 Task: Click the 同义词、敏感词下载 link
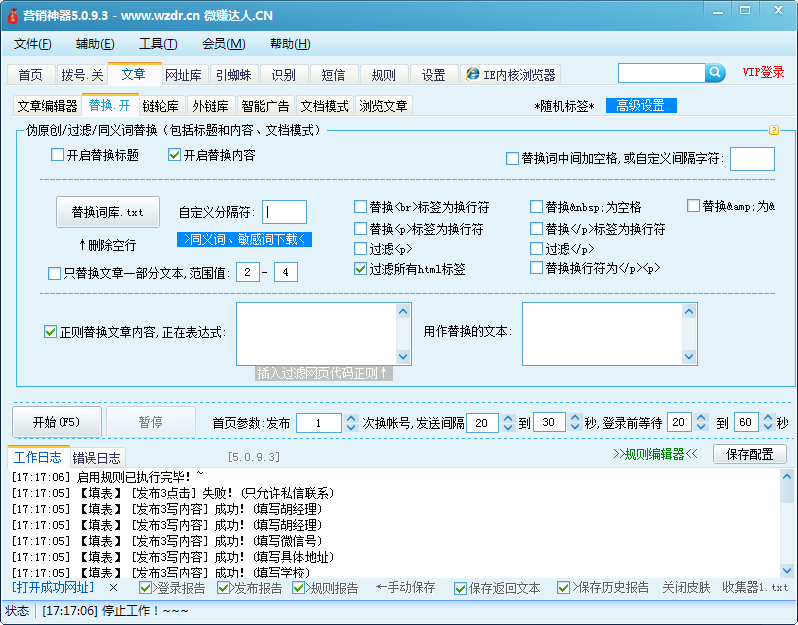point(245,239)
